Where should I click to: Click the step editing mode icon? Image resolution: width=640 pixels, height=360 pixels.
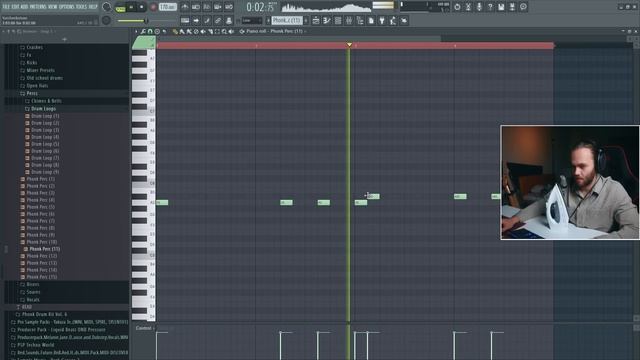(x=207, y=20)
